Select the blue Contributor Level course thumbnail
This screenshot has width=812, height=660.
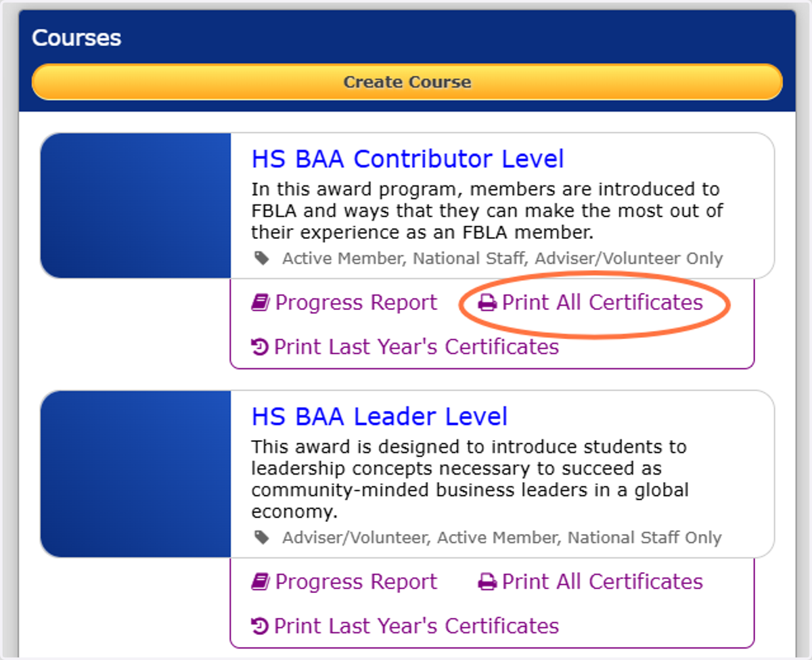tap(135, 206)
